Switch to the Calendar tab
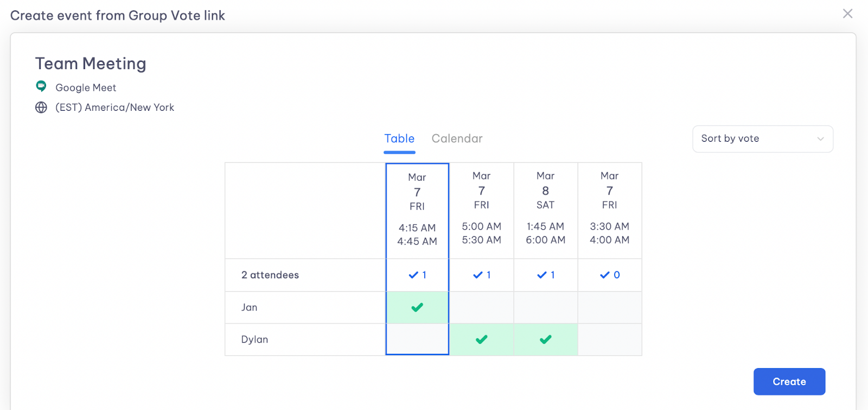 point(457,138)
